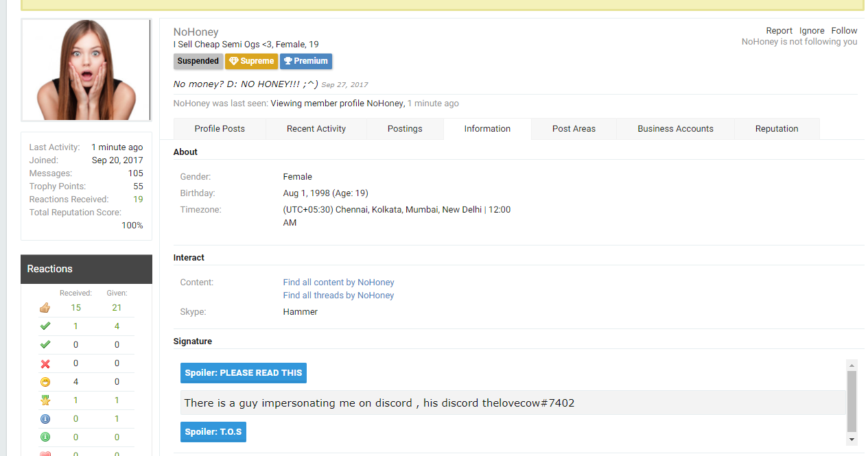Click the Sep 27, 2017 status date
This screenshot has height=456, width=868.
pyautogui.click(x=344, y=85)
